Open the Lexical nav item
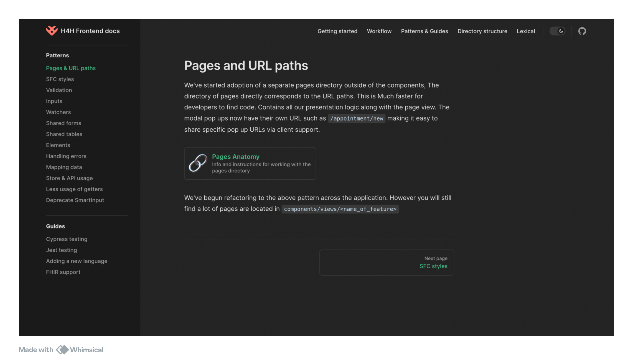Screen dimensions: 633x364 tap(526, 31)
